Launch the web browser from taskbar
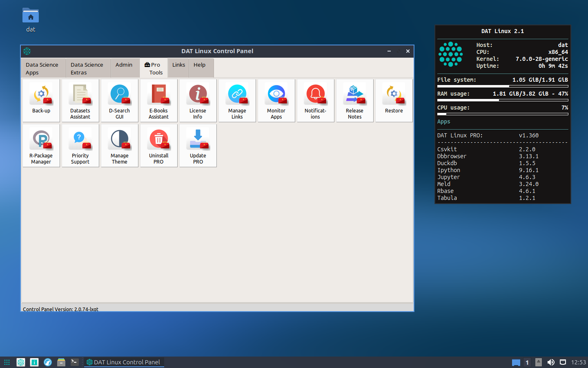 [x=48, y=362]
